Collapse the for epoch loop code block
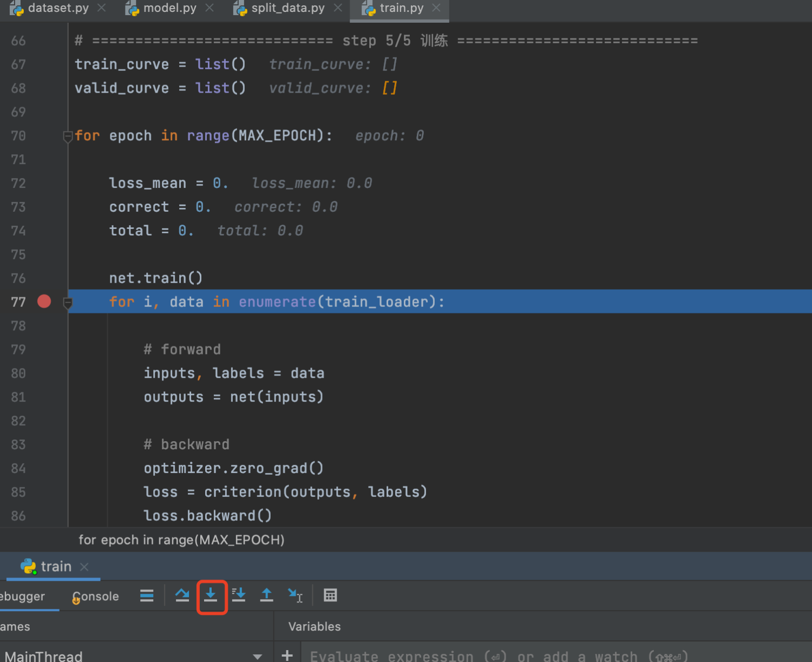 tap(68, 136)
